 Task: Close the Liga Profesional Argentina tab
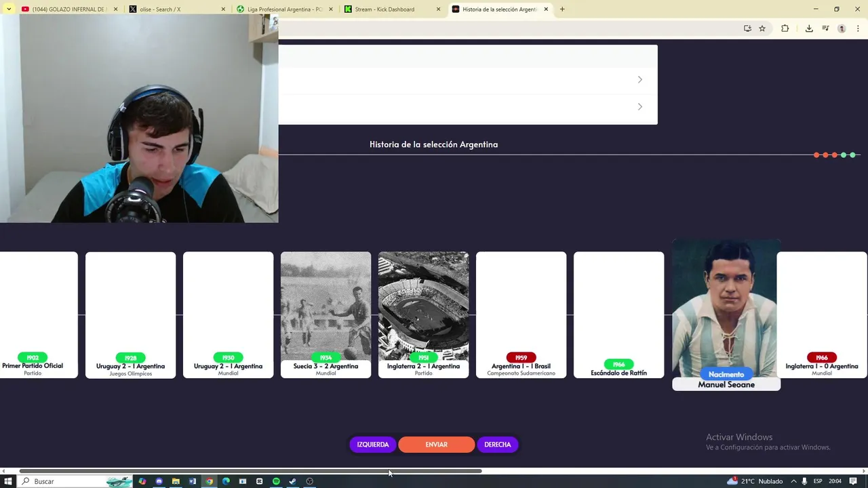point(331,9)
